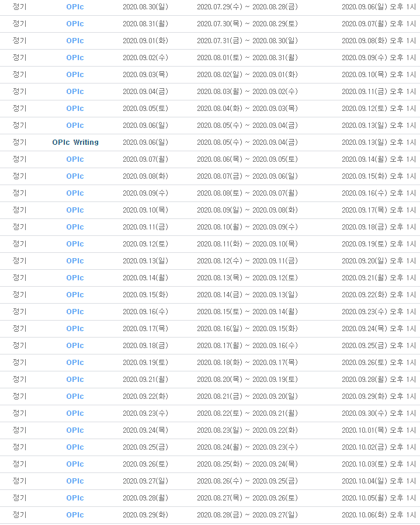Click result date 2020.09.06(일) 오후 1시
This screenshot has height=525, width=420.
(x=379, y=7)
